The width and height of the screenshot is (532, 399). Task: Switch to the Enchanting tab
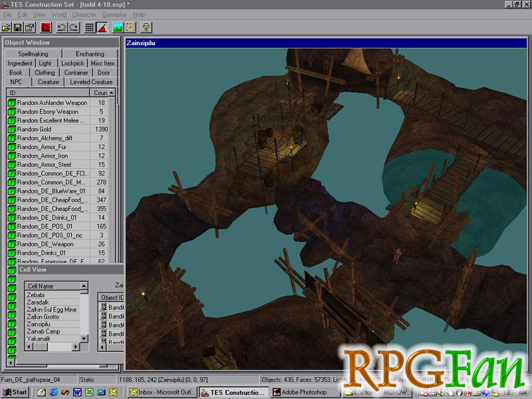90,54
